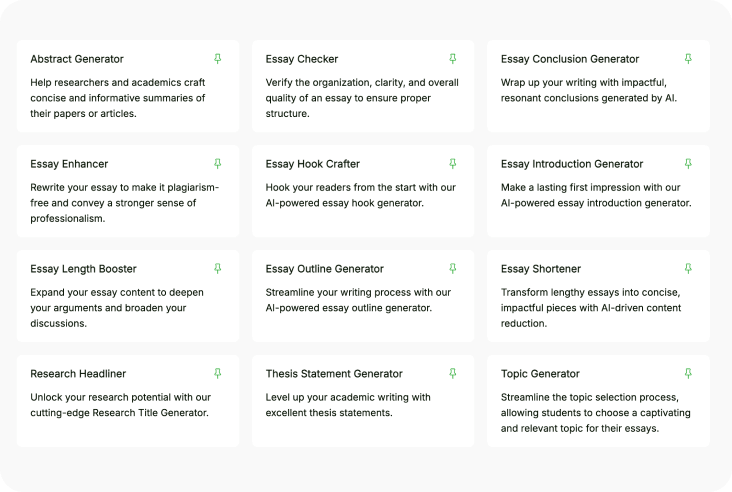Image resolution: width=732 pixels, height=492 pixels.
Task: Pin the Abstract Generator tool
Action: (218, 59)
